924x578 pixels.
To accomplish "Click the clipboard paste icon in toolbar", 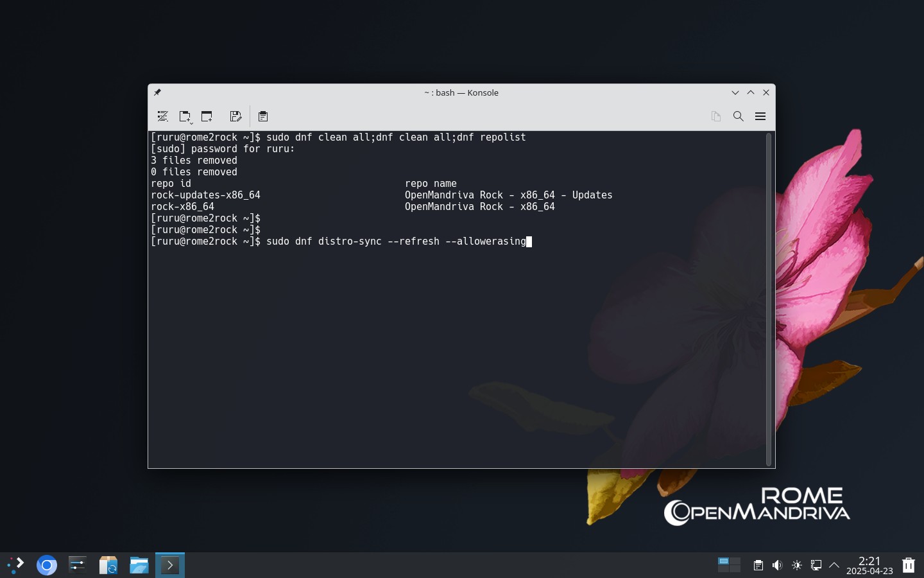I will (263, 116).
